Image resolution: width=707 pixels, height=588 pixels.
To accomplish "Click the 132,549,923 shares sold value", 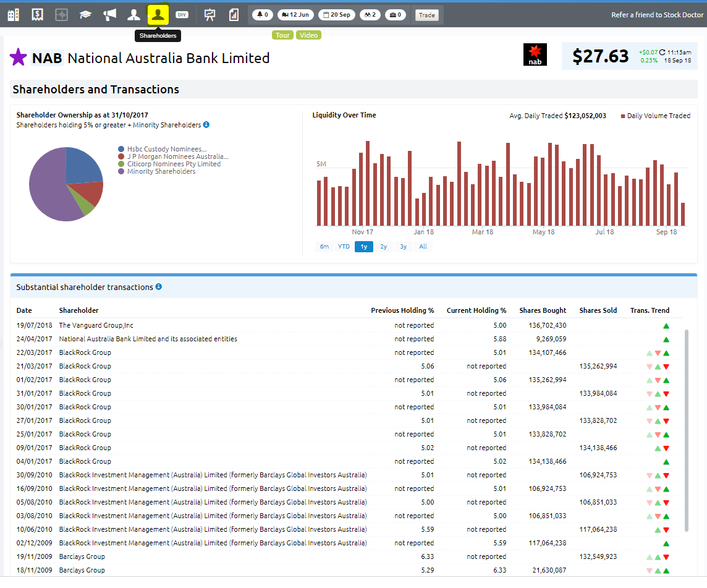I will pyautogui.click(x=598, y=556).
